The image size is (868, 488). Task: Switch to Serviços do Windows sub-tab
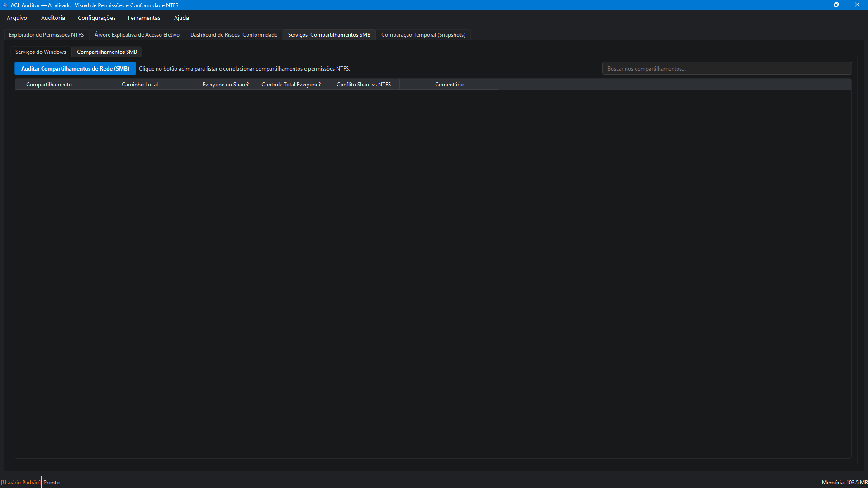41,52
